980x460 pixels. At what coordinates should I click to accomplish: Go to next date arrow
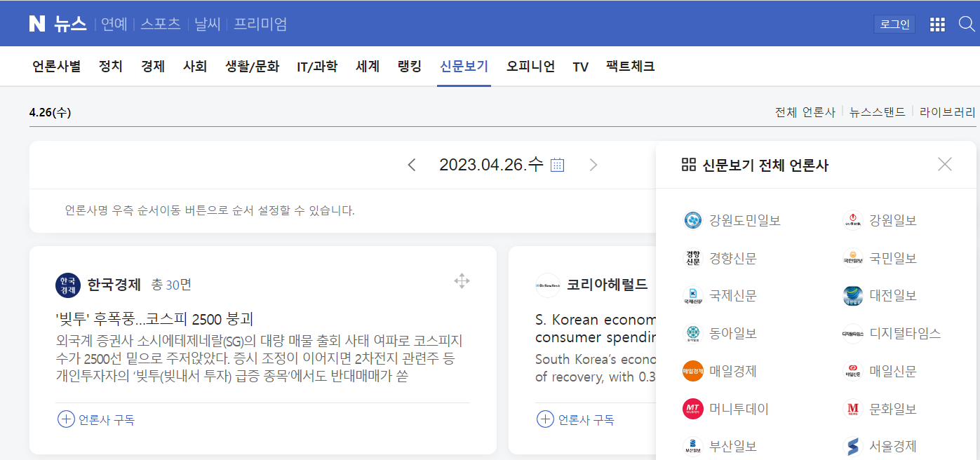(x=593, y=165)
